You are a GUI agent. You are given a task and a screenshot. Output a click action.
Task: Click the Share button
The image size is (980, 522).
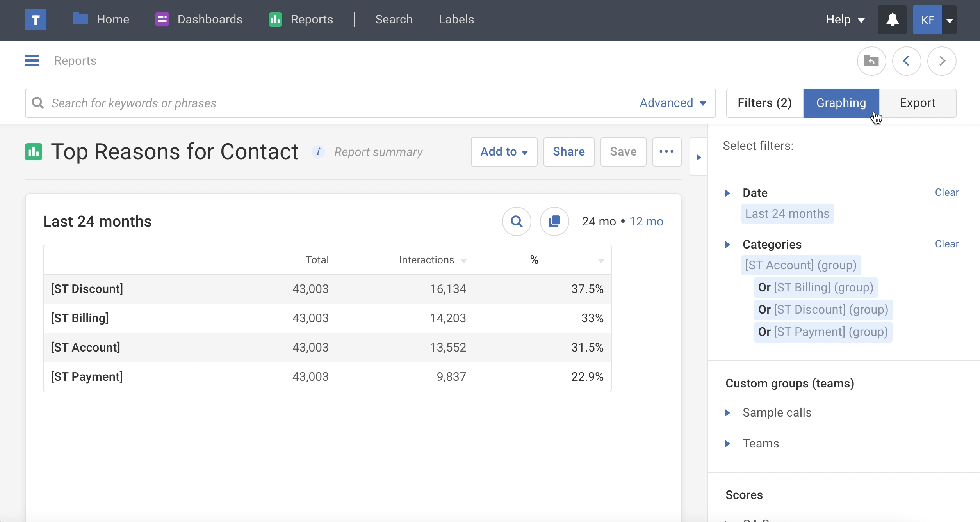coord(568,152)
